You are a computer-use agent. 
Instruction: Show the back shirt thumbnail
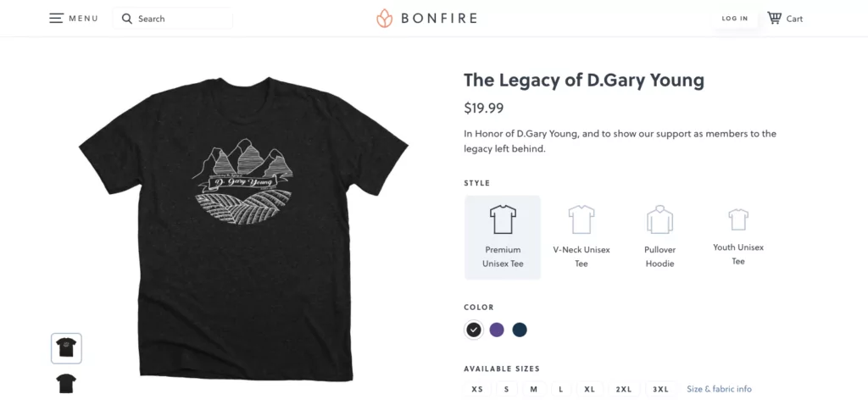[67, 383]
